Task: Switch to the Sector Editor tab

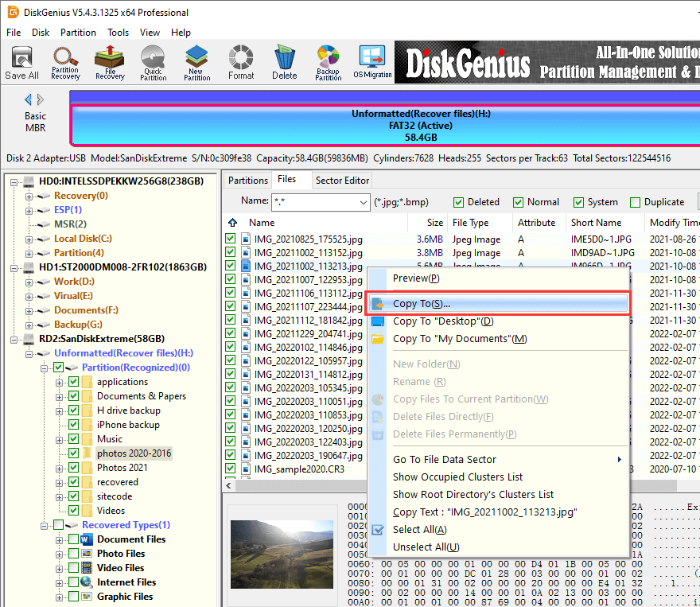Action: [342, 181]
